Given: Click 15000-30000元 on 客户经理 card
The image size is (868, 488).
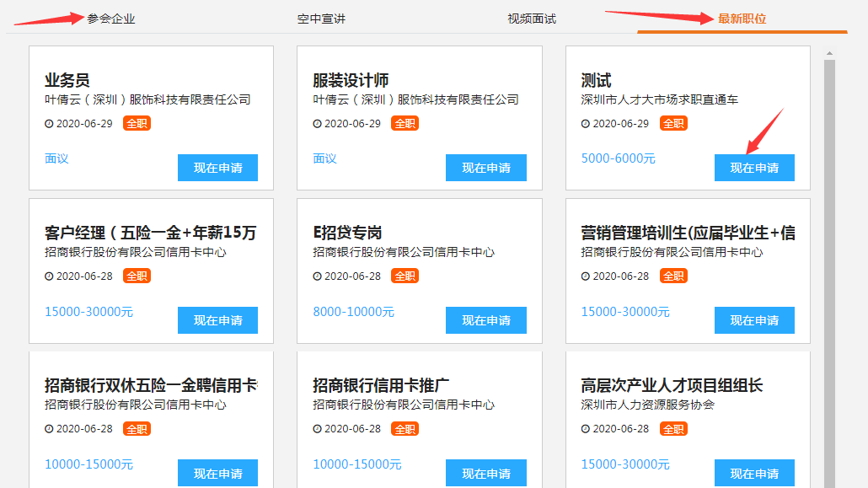Looking at the screenshot, I should (x=88, y=312).
